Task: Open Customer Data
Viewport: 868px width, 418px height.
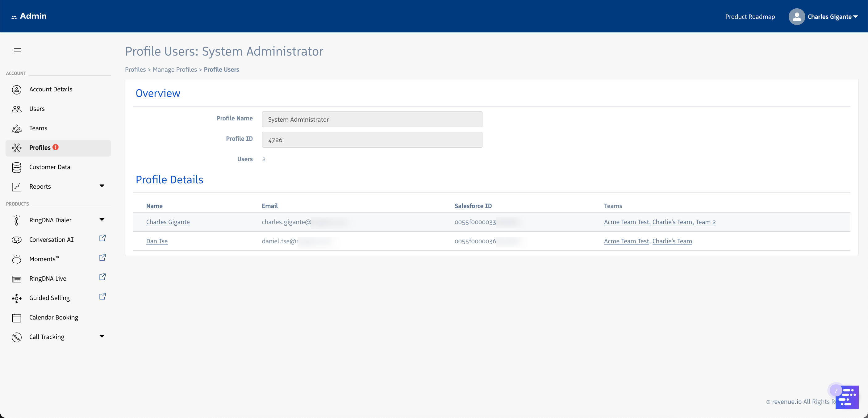Action: [x=50, y=167]
